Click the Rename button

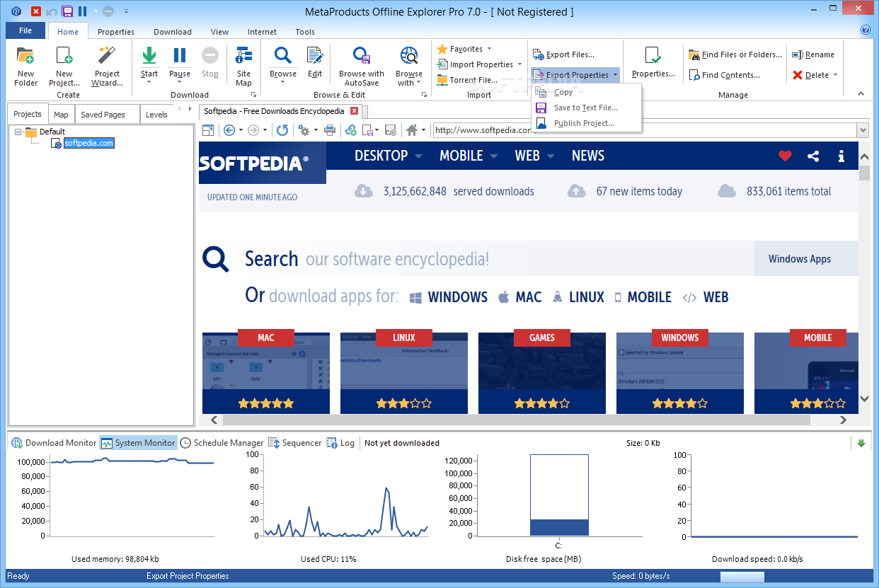(x=813, y=54)
